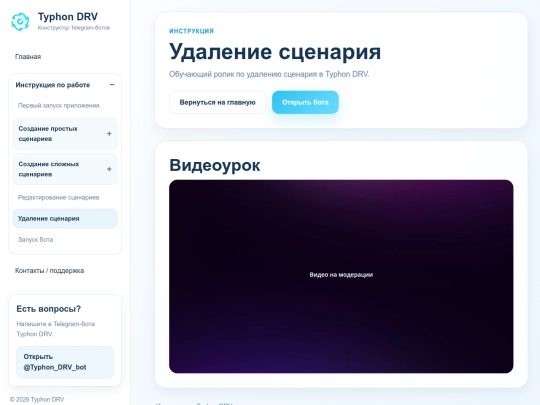Select Удаление сценария in the sidebar
This screenshot has height=405, width=540.
click(x=65, y=218)
